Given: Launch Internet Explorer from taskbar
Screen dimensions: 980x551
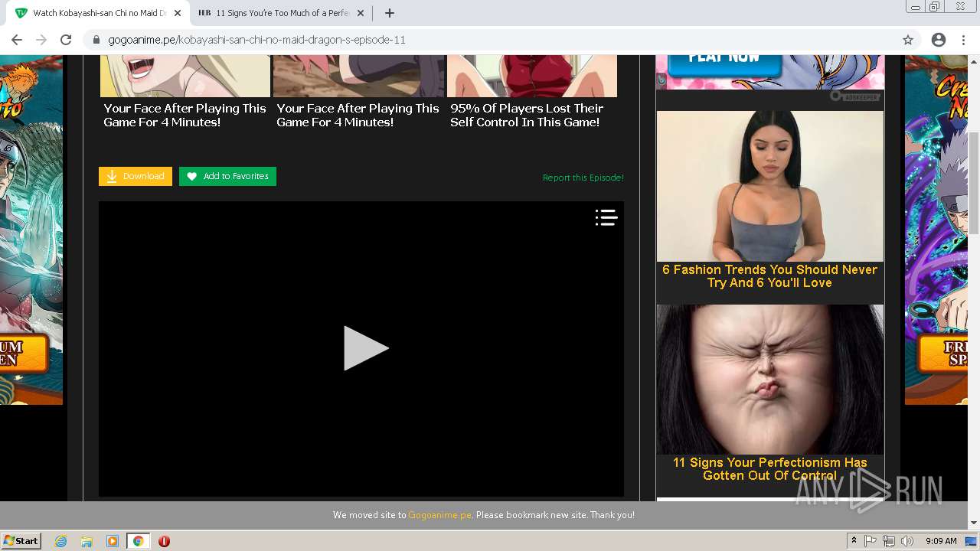Looking at the screenshot, I should click(61, 541).
